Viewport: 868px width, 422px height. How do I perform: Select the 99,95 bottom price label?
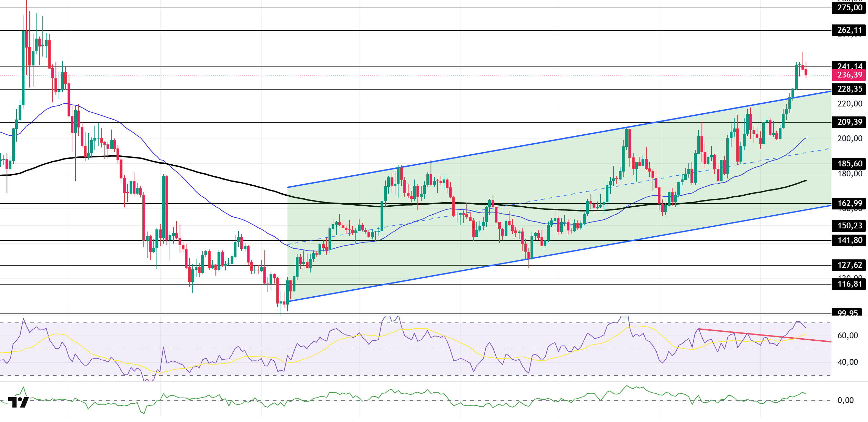(848, 312)
